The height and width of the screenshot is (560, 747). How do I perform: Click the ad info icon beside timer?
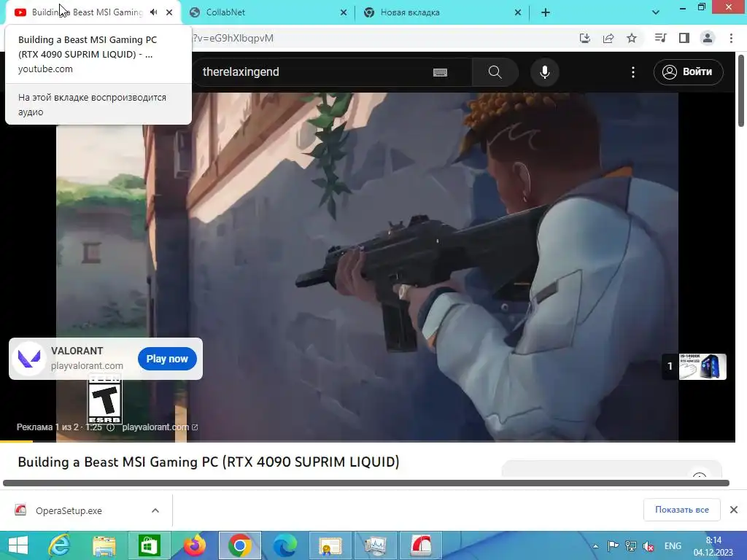pos(111,427)
